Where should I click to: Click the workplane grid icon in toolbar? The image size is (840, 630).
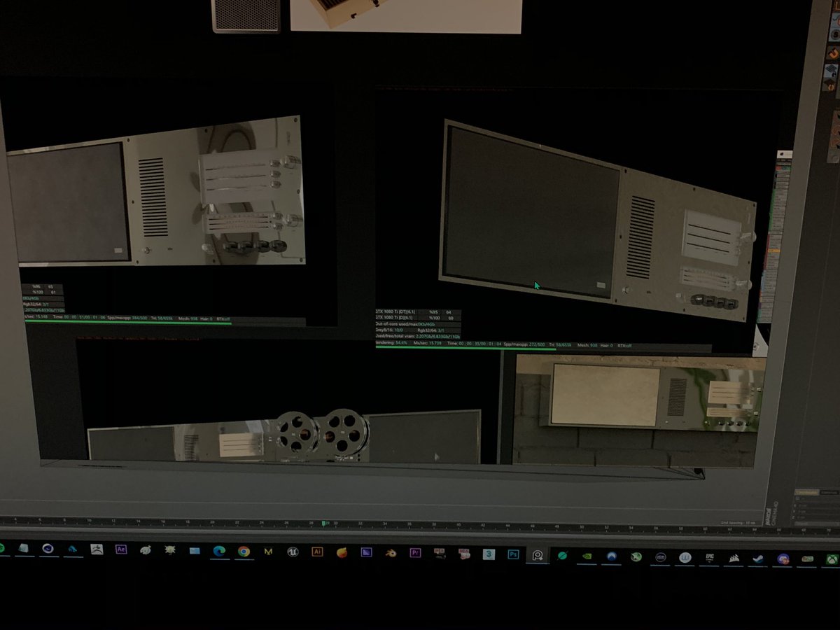point(831,71)
